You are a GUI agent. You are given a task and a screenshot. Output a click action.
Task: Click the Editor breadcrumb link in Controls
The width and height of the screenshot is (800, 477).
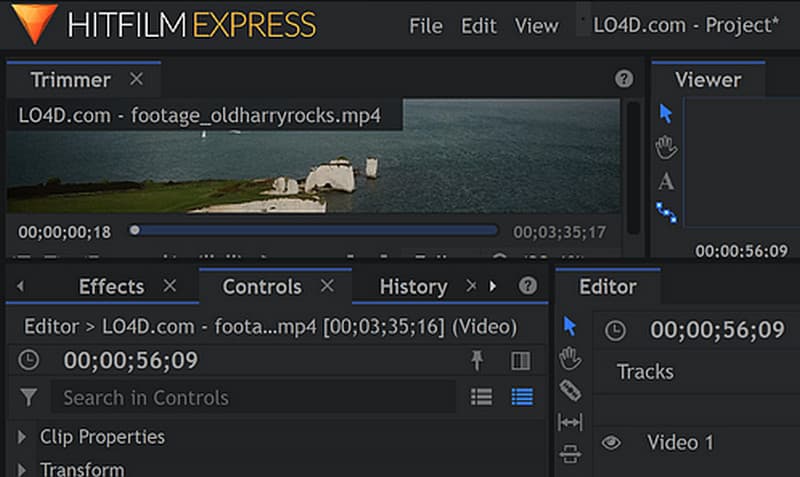[52, 327]
